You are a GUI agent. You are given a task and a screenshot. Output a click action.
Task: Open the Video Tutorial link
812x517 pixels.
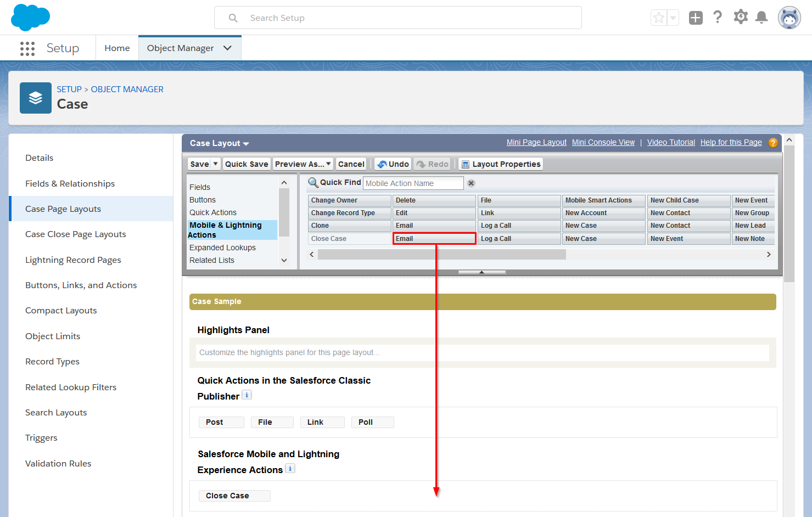tap(671, 142)
